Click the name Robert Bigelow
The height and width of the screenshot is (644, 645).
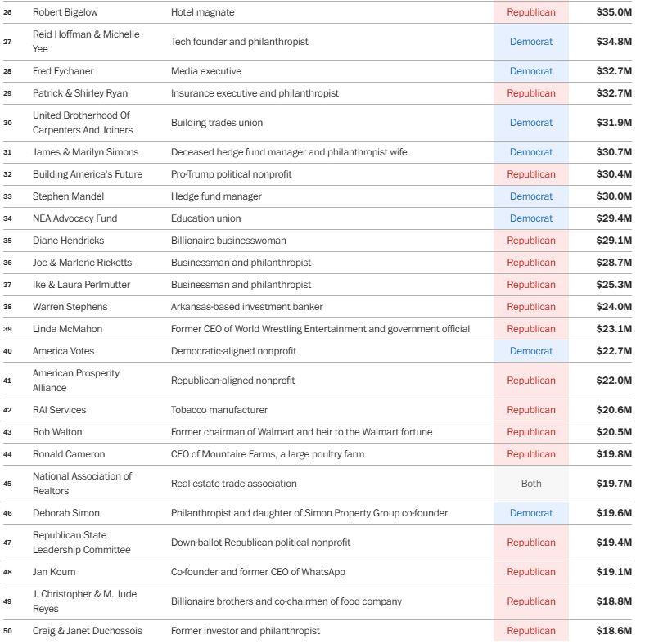click(65, 12)
